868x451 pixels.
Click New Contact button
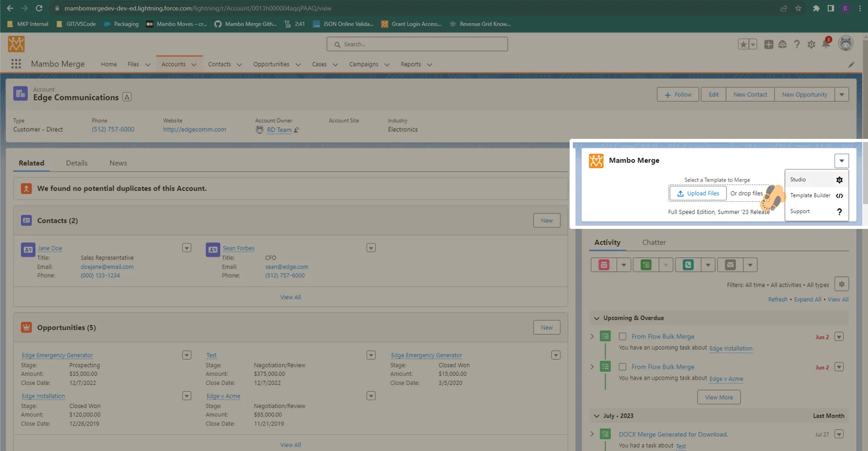click(x=750, y=95)
